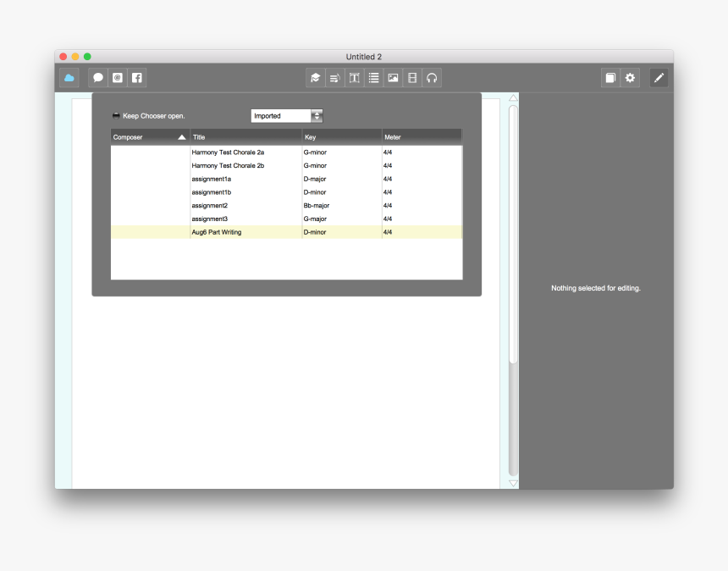
Task: Select the music note entry icon
Action: (334, 77)
